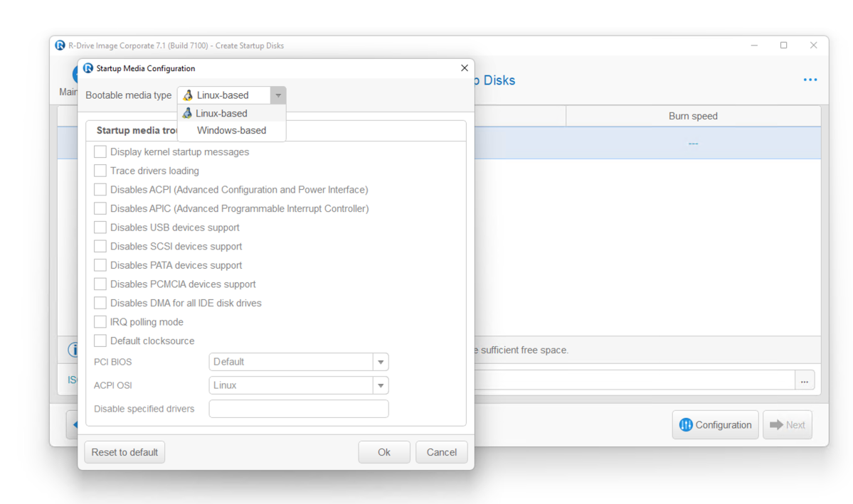The width and height of the screenshot is (853, 504).
Task: Click the R-Drive Image icon in dialog title
Action: pyautogui.click(x=88, y=68)
